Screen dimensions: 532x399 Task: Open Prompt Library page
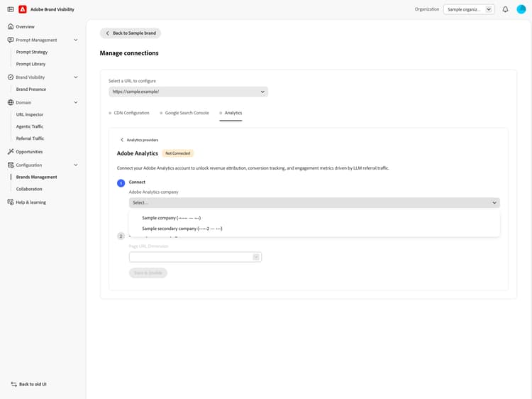(x=31, y=64)
